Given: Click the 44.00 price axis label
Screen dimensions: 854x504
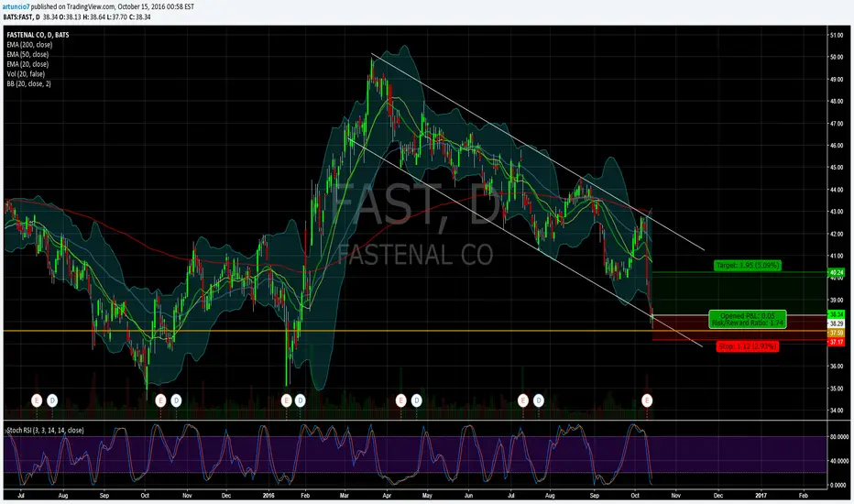Looking at the screenshot, I should pos(836,191).
